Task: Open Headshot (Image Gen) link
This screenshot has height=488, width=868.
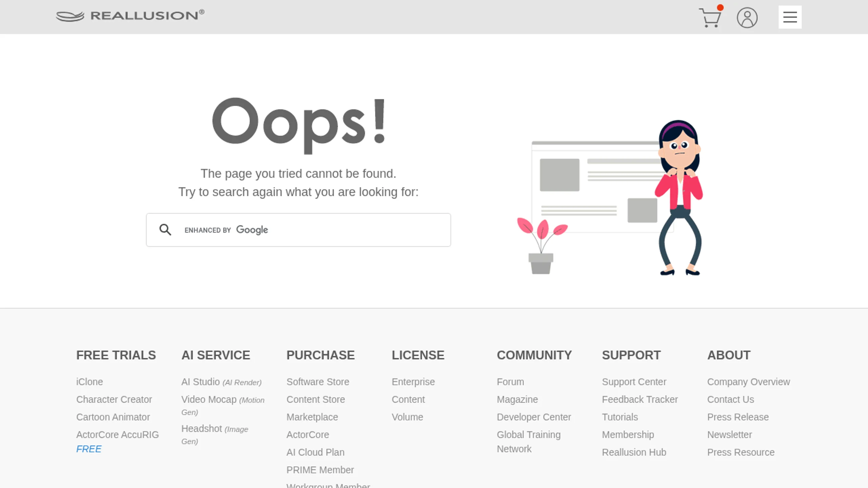Action: click(x=215, y=435)
